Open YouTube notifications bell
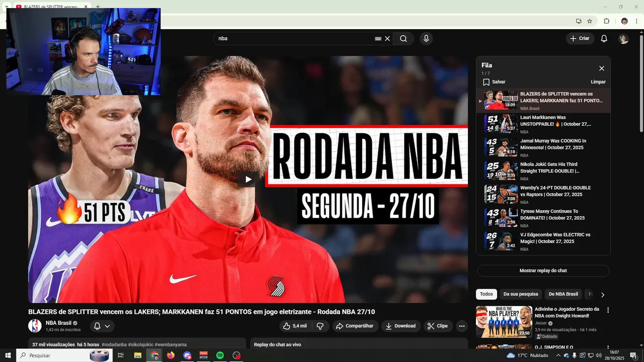The image size is (644, 362). 604,39
